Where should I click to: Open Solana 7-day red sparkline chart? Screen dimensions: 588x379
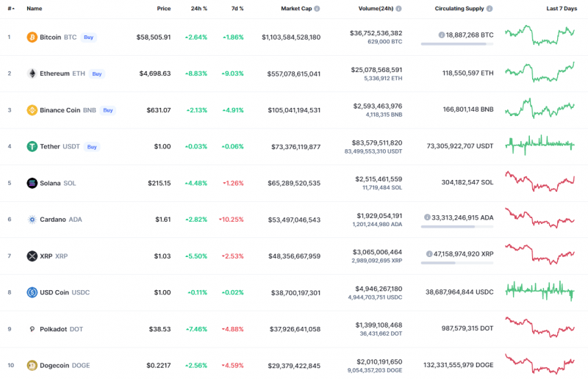[539, 181]
